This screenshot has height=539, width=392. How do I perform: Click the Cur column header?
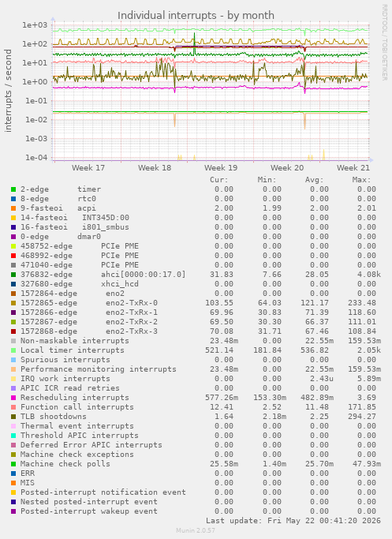click(x=219, y=180)
